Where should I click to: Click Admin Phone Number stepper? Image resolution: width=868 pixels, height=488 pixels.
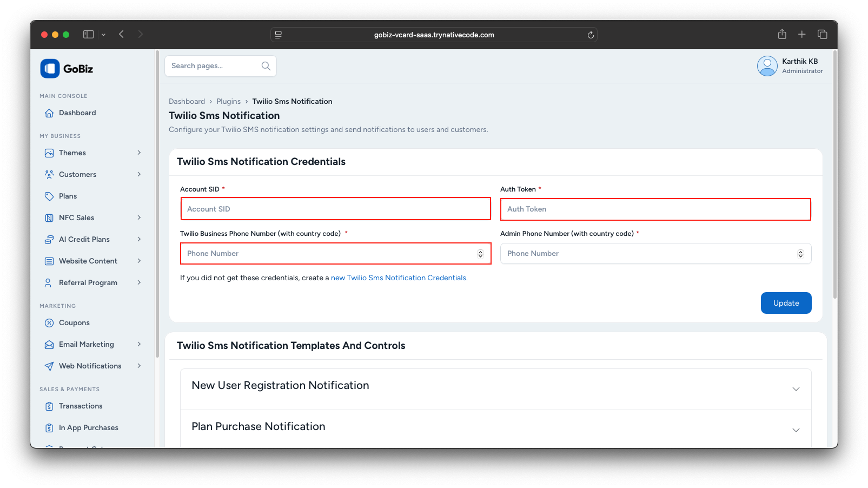click(x=800, y=254)
